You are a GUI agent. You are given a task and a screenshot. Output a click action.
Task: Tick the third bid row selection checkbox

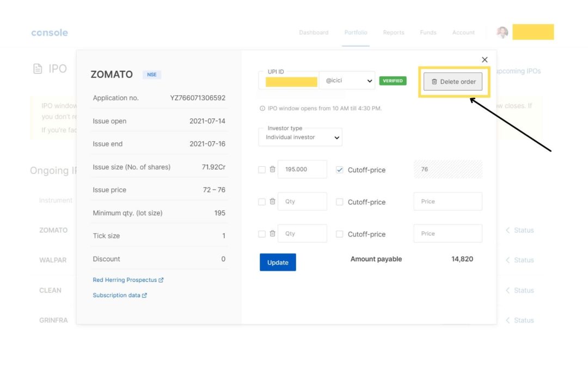(262, 234)
